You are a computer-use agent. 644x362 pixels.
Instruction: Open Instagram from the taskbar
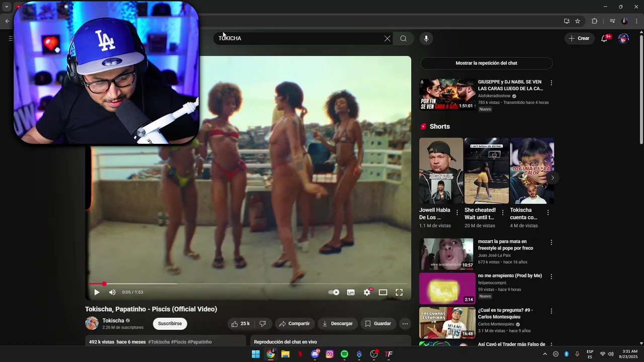[x=330, y=354]
